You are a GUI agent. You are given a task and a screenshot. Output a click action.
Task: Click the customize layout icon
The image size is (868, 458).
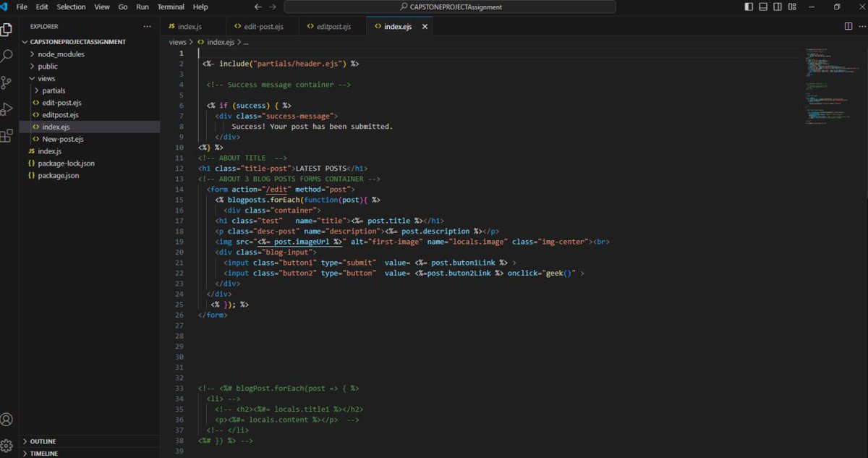(792, 7)
